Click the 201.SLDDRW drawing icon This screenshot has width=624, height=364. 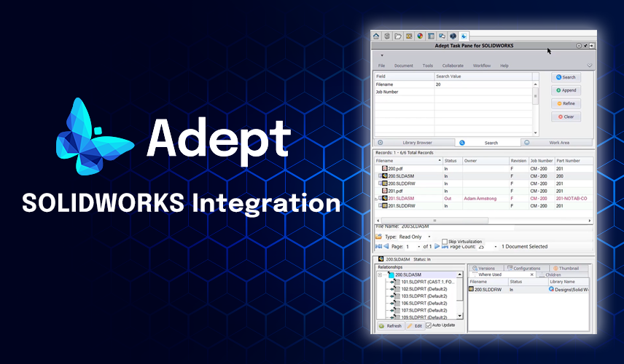[385, 206]
